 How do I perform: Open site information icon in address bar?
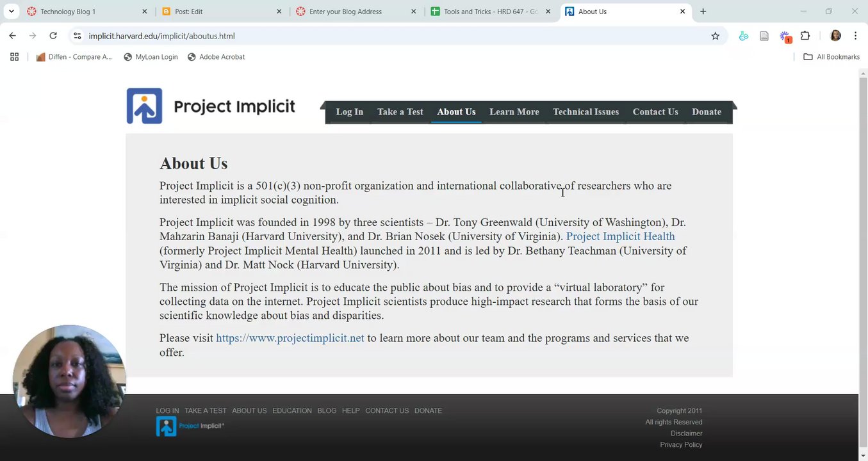[x=78, y=36]
